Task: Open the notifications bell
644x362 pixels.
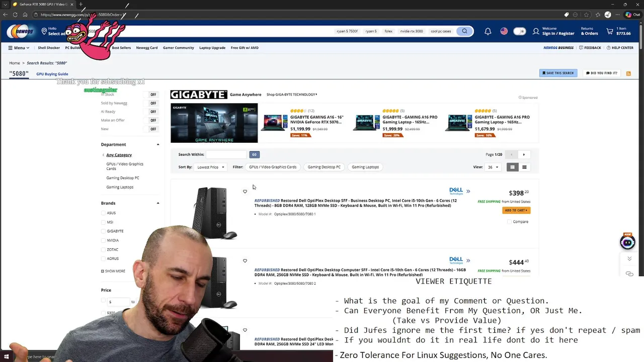Action: 488,31
